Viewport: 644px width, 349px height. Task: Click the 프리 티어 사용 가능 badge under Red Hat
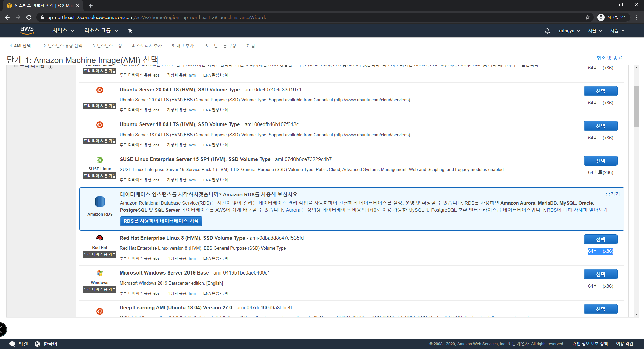tap(100, 254)
